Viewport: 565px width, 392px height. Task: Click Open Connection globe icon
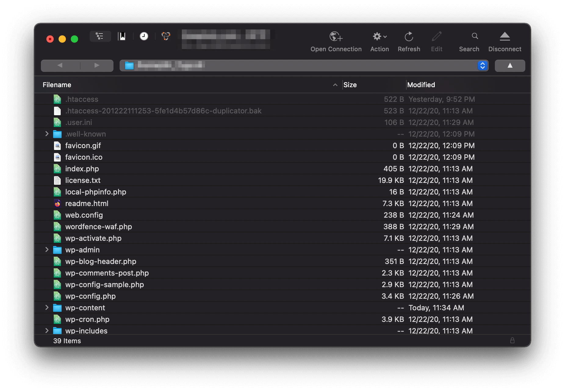tap(336, 37)
